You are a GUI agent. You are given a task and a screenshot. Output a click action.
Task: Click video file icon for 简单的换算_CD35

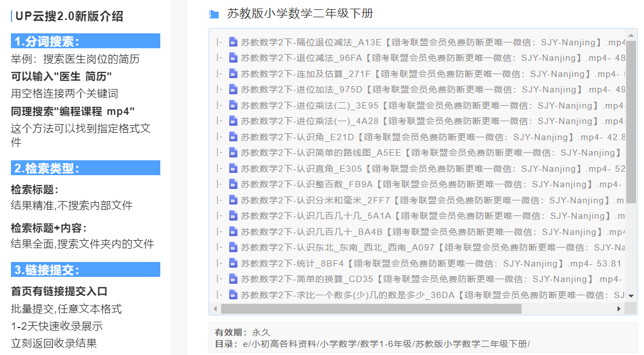[233, 279]
